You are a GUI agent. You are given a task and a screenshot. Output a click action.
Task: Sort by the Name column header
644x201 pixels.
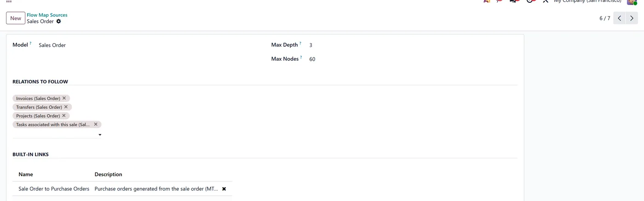click(x=26, y=174)
